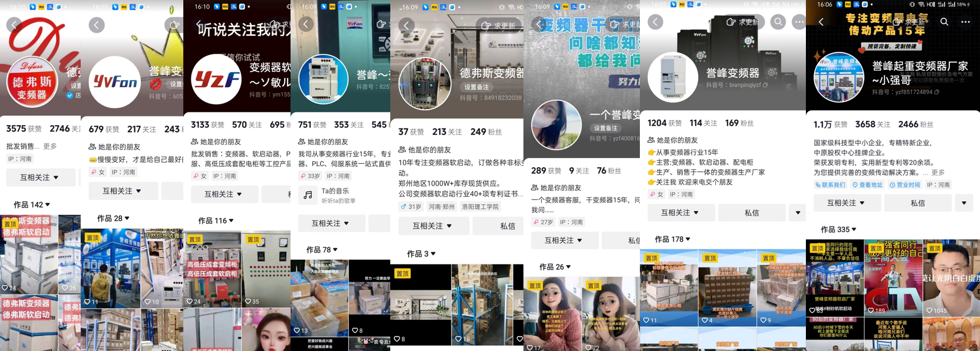This screenshot has width=980, height=351.
Task: Open the 查看地址 link
Action: pos(868,185)
